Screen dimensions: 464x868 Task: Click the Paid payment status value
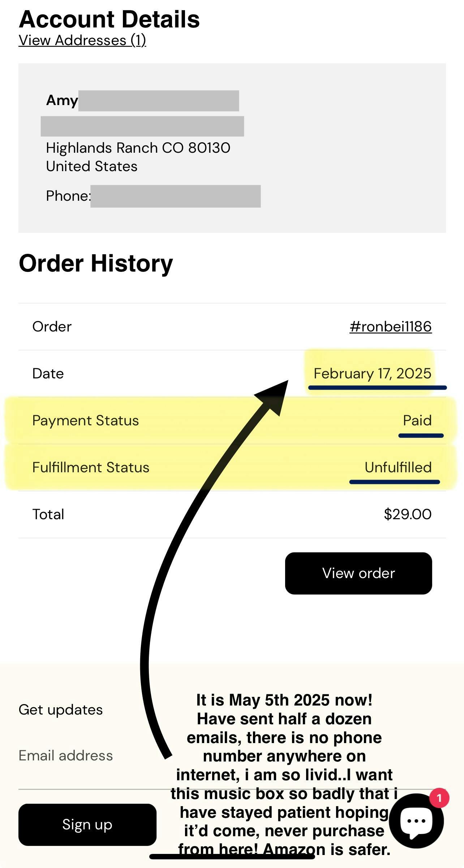417,420
